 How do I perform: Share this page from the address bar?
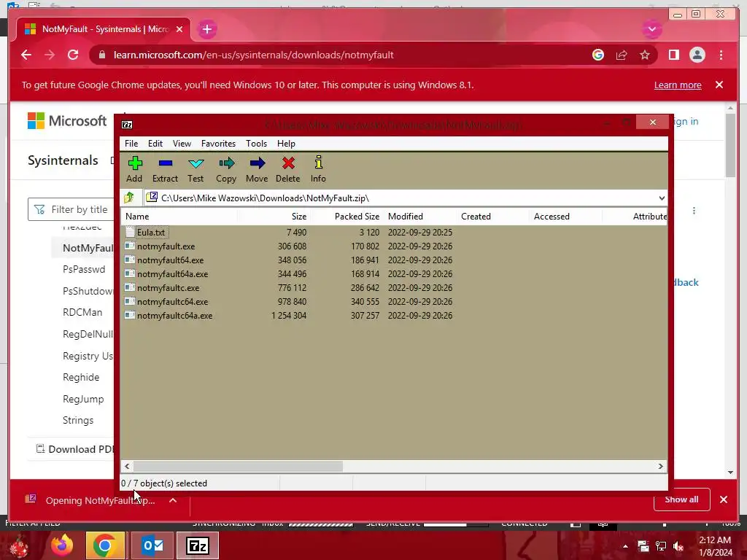[622, 55]
